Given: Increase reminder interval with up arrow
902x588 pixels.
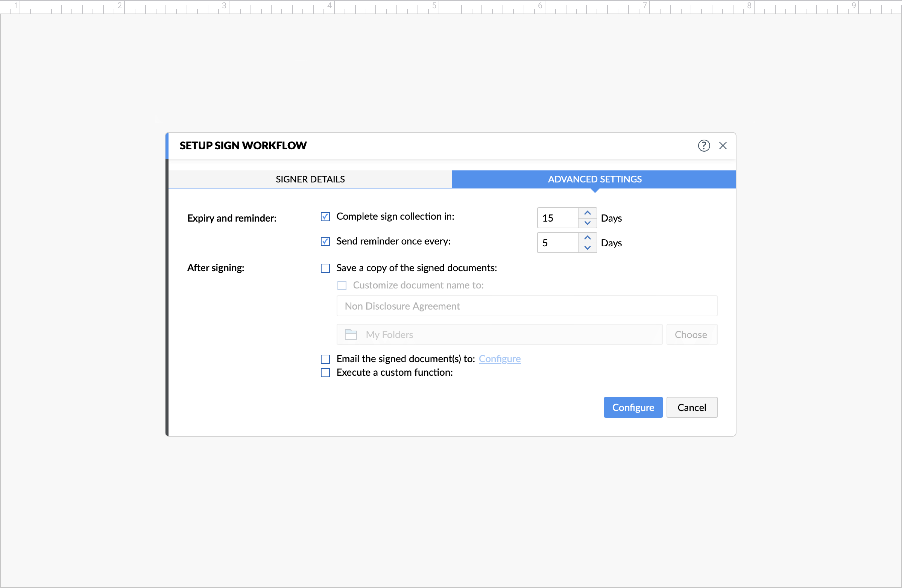Looking at the screenshot, I should pyautogui.click(x=588, y=238).
